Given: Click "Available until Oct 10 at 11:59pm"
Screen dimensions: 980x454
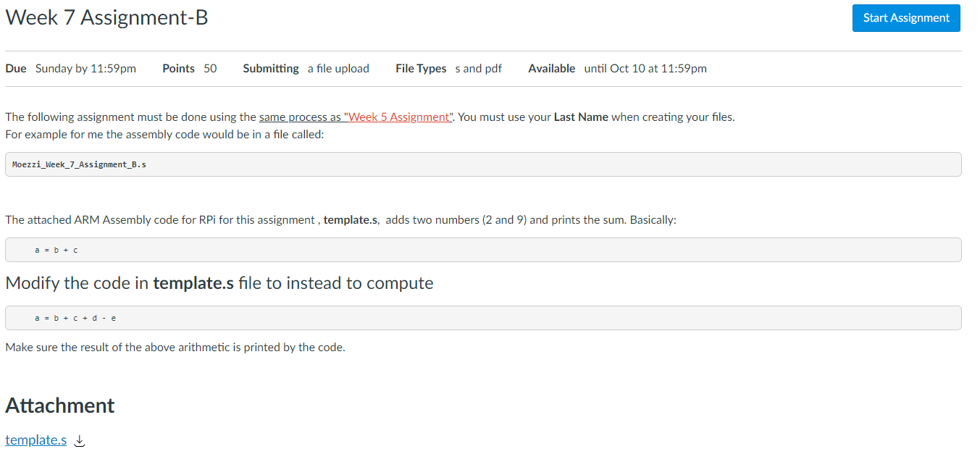Looking at the screenshot, I should 618,69.
